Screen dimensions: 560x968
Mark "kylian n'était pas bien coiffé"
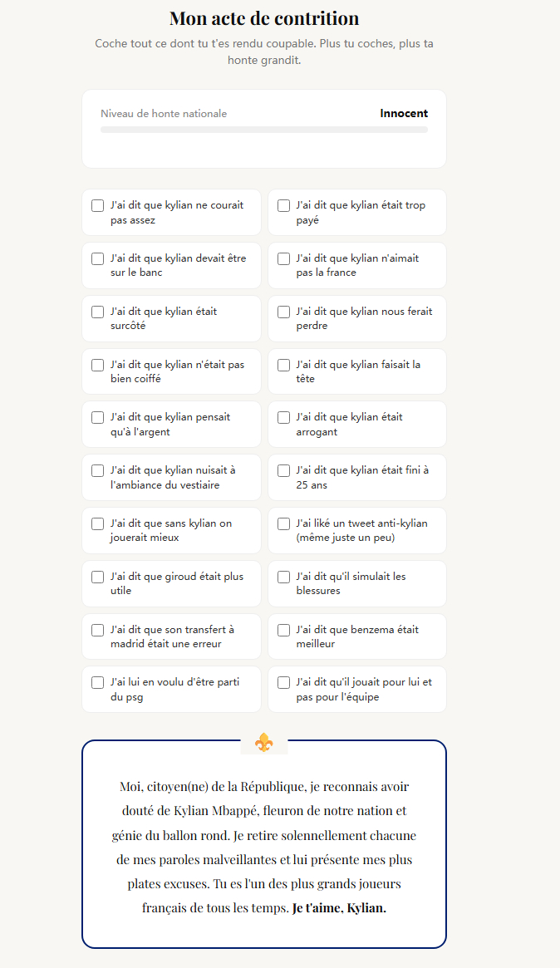tap(97, 365)
